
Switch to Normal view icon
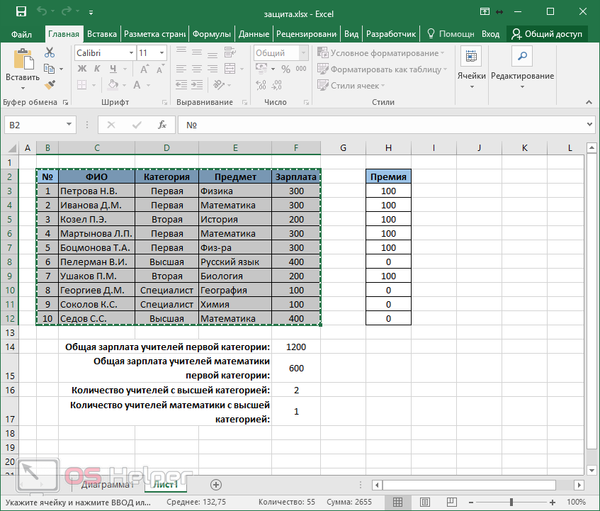[398, 502]
